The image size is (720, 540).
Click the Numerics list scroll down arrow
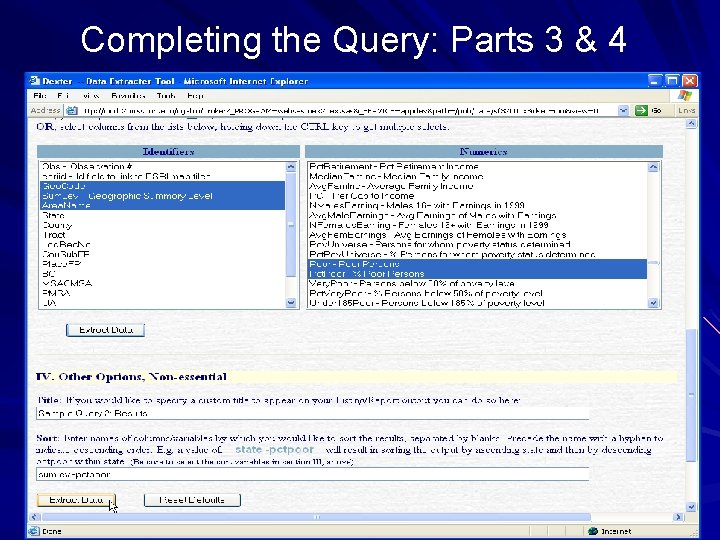653,303
